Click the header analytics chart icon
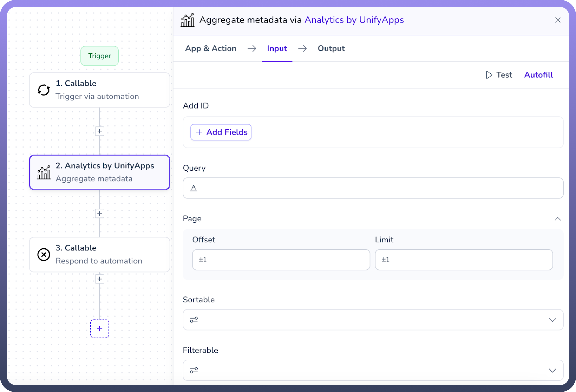The image size is (576, 392). click(x=187, y=20)
